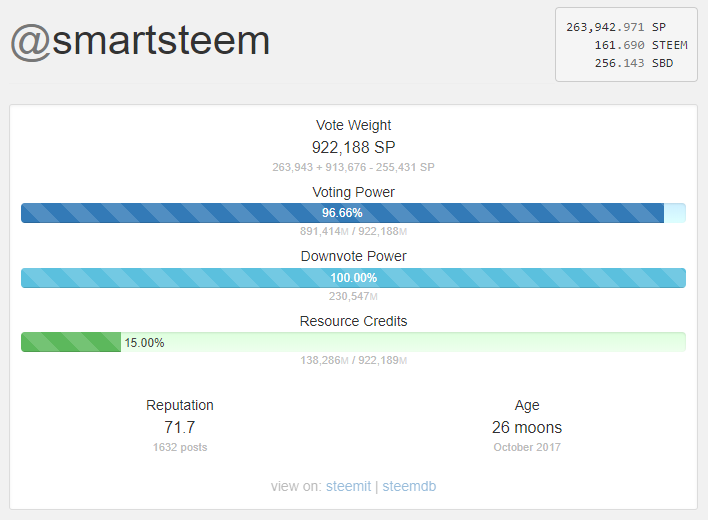Open the steemit profile link
708x520 pixels.
[x=348, y=486]
